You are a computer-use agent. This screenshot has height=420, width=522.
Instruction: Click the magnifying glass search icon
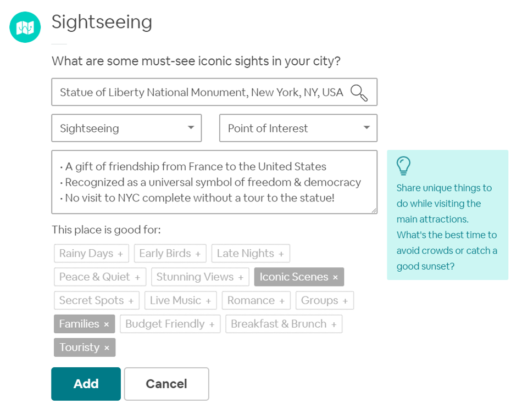pos(359,92)
